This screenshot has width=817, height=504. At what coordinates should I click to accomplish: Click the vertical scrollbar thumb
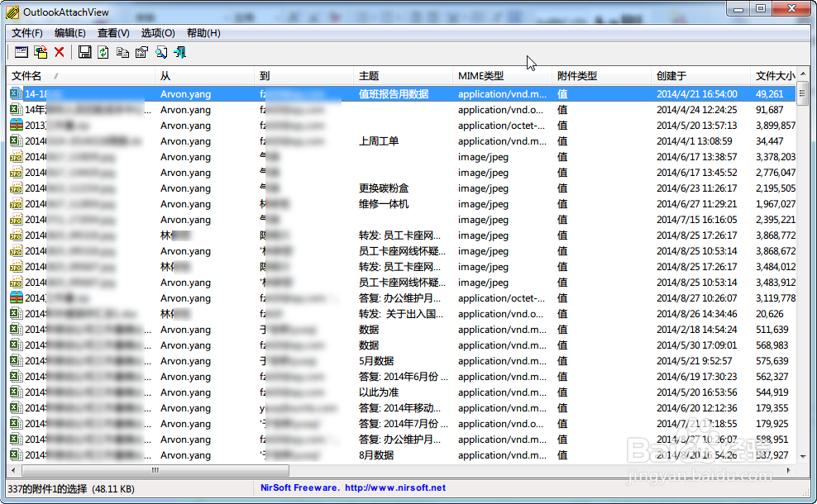[803, 93]
